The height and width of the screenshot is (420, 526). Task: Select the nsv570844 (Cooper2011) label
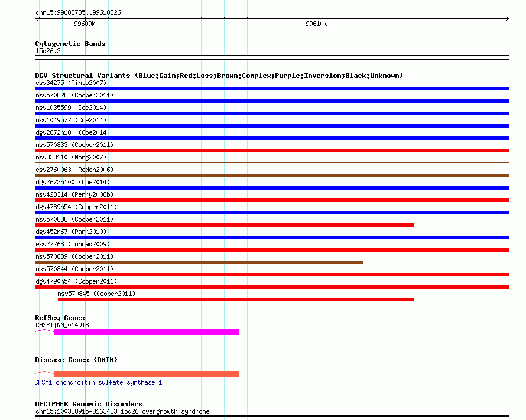[x=74, y=269]
